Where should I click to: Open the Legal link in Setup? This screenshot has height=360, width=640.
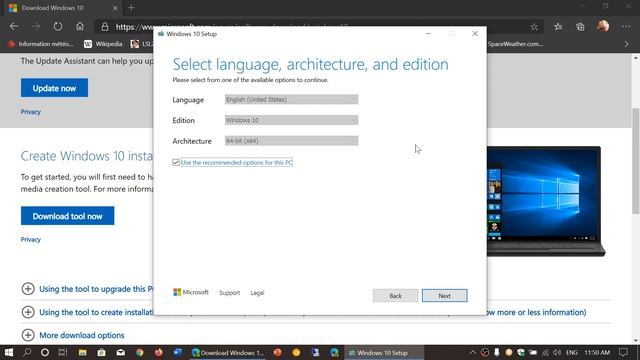pyautogui.click(x=257, y=293)
